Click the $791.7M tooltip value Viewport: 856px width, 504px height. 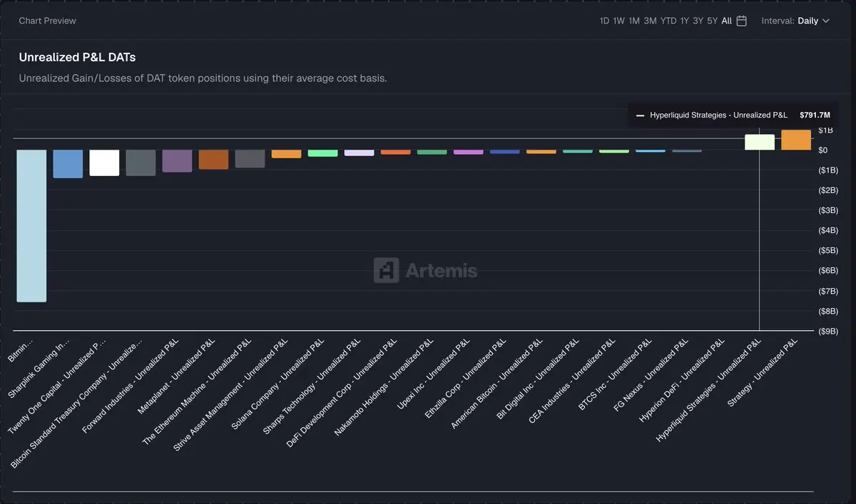click(815, 115)
